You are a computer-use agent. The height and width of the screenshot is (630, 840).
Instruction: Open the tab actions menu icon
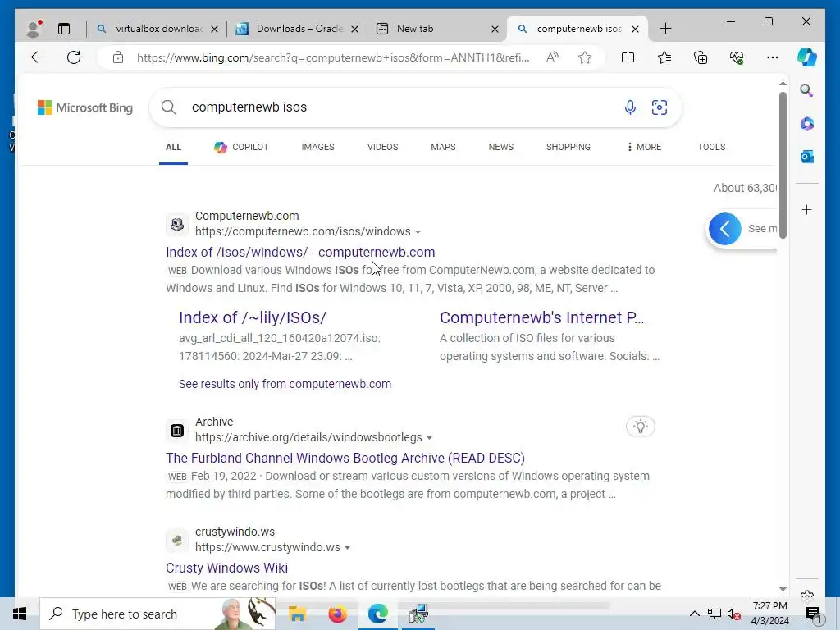click(x=64, y=29)
